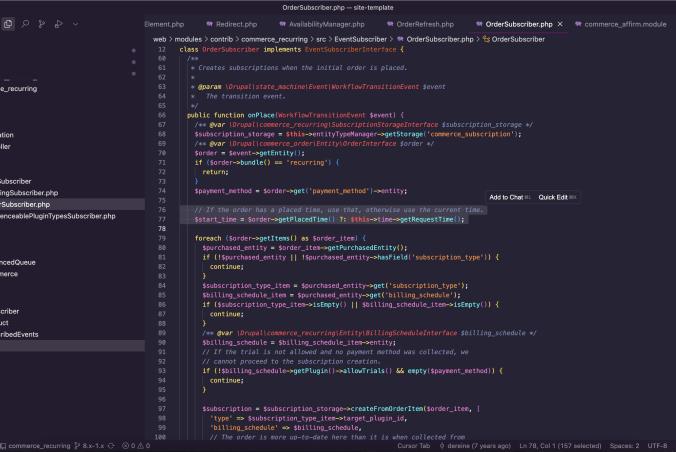This screenshot has width=676, height=452.
Task: Select the 'ribedEvents' outline item
Action: coord(19,334)
